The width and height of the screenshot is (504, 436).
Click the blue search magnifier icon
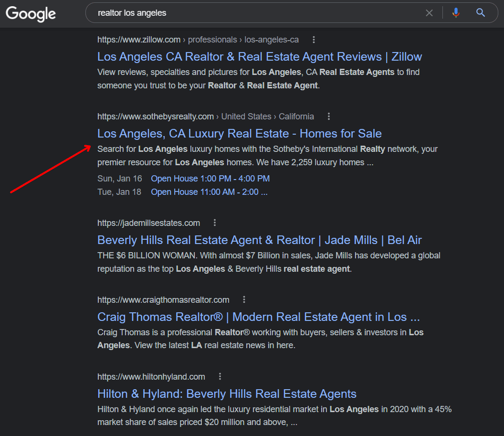[481, 13]
